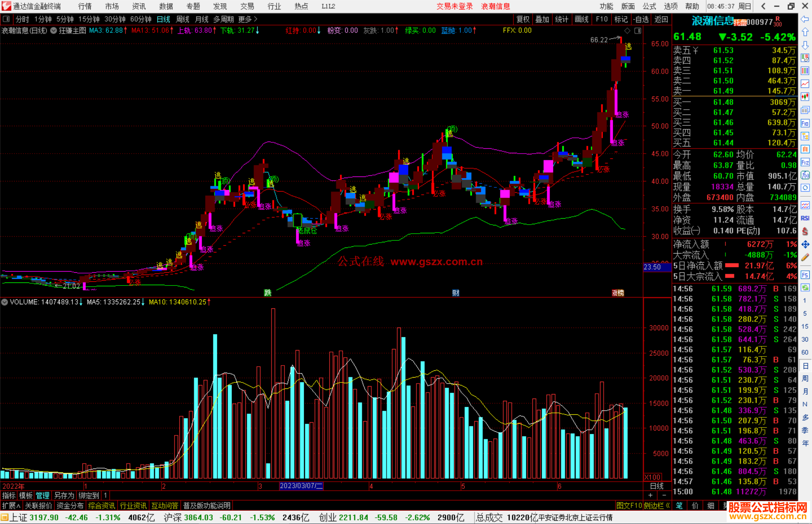Toggle the side panel icon above chart
Viewport: 812px width, 524px height.
pos(638,31)
